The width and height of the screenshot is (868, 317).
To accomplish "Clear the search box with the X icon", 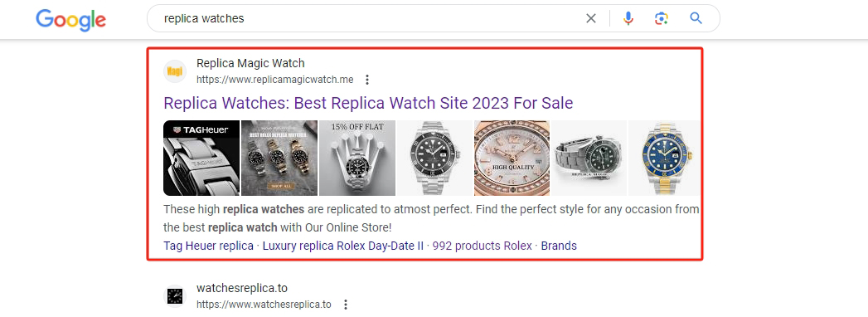I will click(x=591, y=18).
